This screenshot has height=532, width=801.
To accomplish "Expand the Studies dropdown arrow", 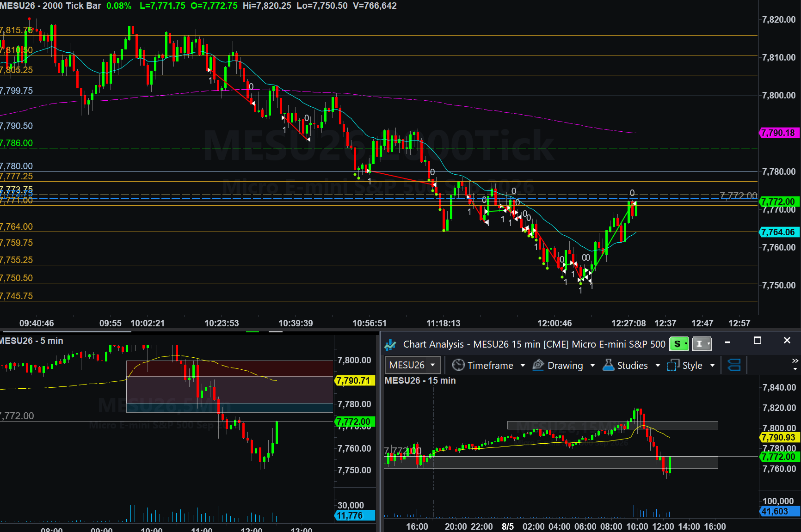I will click(x=658, y=366).
